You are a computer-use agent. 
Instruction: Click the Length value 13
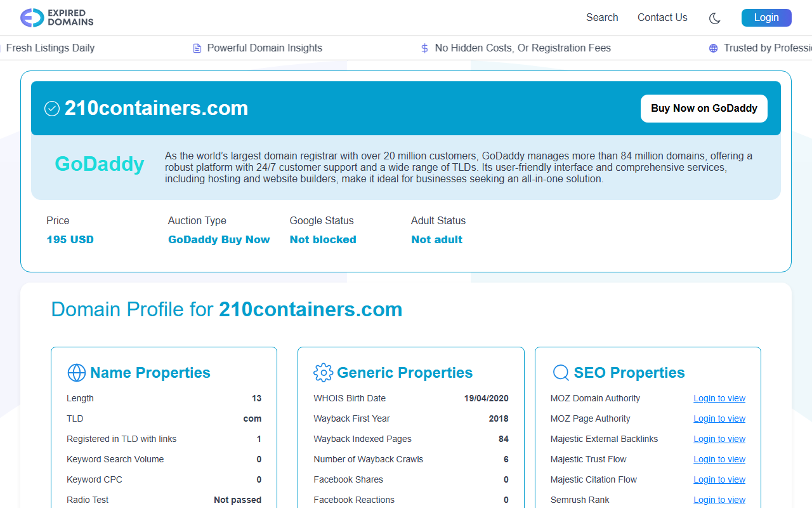(x=256, y=398)
